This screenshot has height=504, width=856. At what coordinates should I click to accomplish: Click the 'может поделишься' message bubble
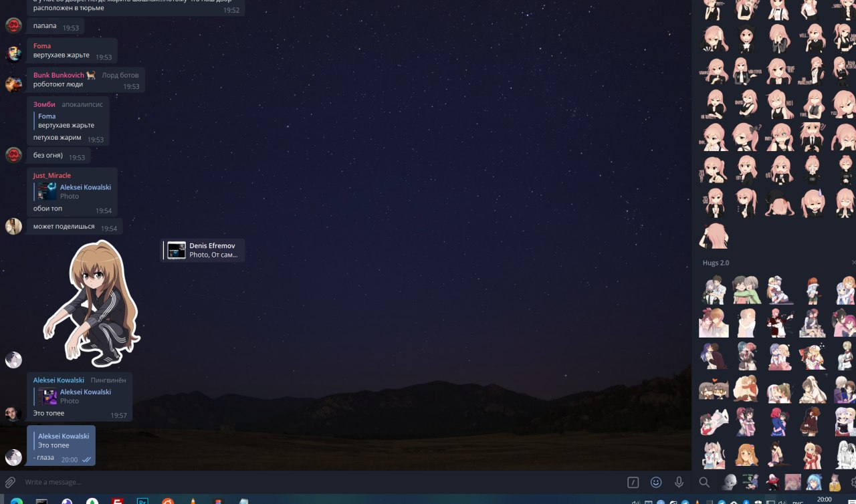[75, 227]
